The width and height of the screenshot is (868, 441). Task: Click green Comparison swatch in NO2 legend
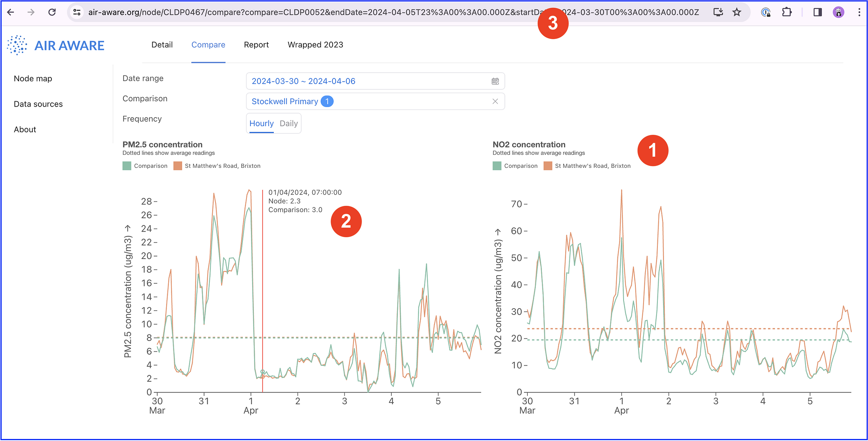coord(497,166)
